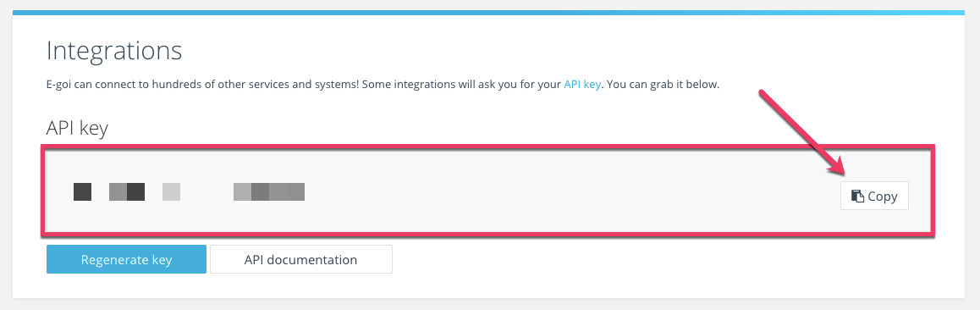Click the clipboard icon beside Copy
The width and height of the screenshot is (980, 310).
pyautogui.click(x=858, y=197)
